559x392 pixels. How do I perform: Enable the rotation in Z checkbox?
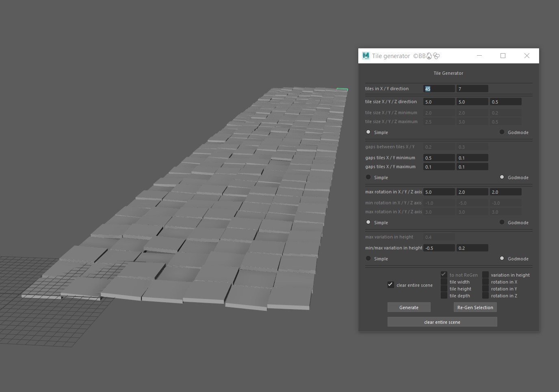[485, 295]
